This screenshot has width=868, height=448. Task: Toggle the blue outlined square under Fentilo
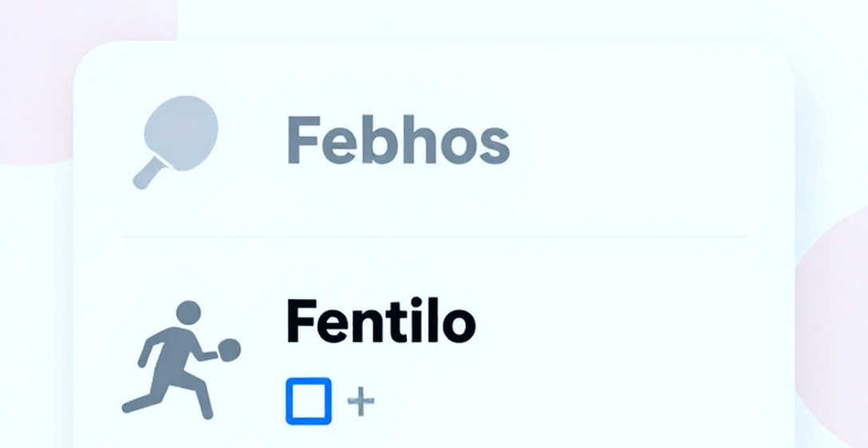[308, 401]
